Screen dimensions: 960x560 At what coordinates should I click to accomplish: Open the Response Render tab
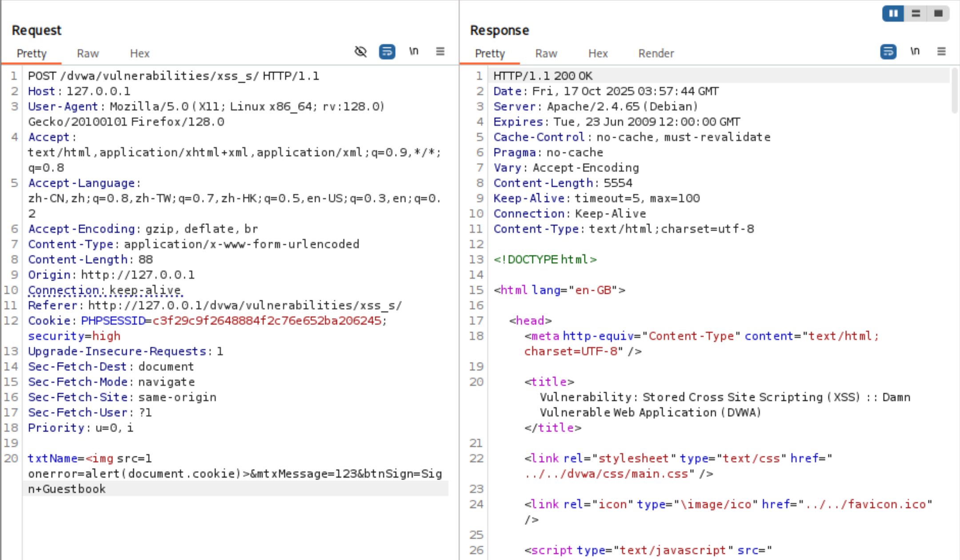coord(656,53)
